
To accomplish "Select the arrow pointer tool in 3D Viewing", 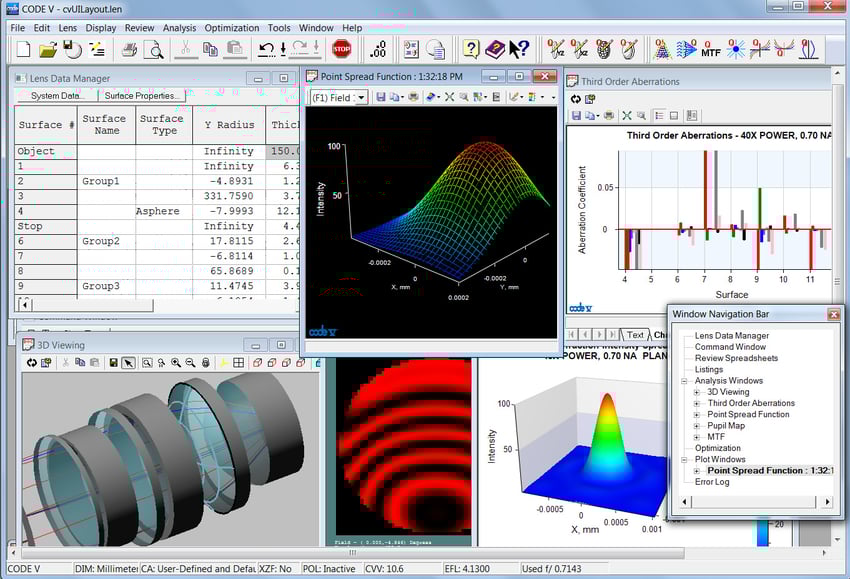I will (129, 362).
